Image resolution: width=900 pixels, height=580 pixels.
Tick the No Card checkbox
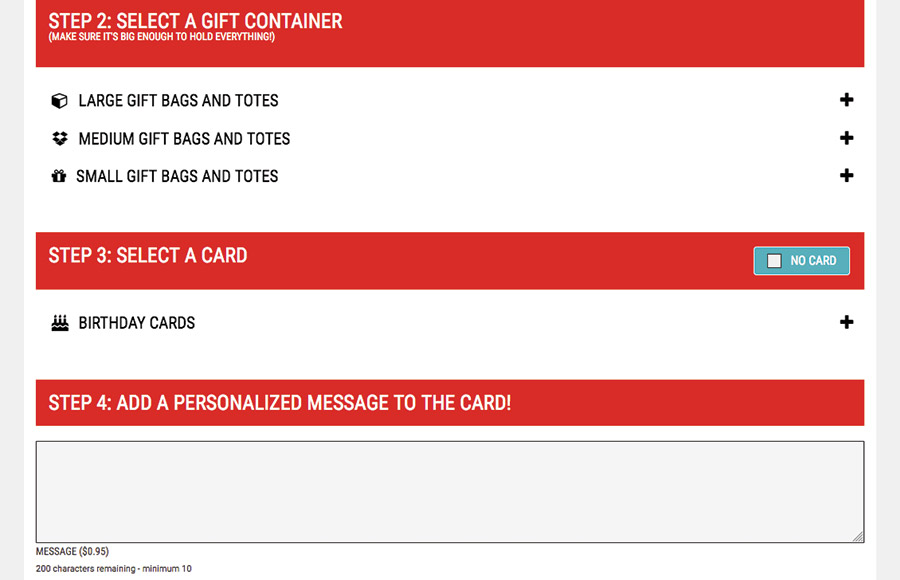click(x=774, y=261)
